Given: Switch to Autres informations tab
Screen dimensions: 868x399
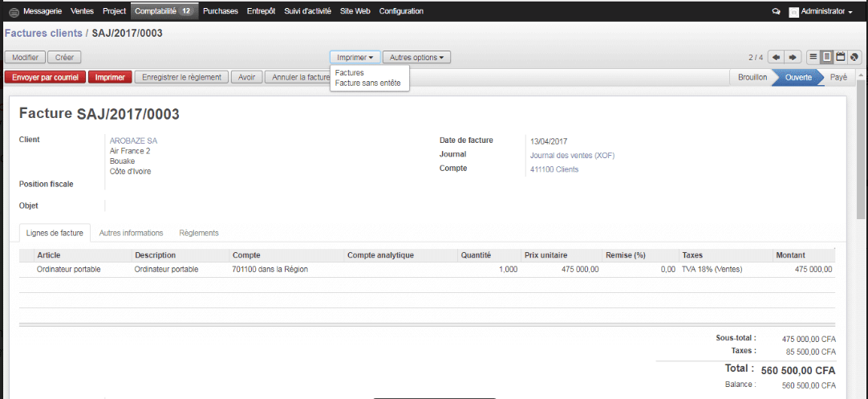Looking at the screenshot, I should (x=132, y=234).
